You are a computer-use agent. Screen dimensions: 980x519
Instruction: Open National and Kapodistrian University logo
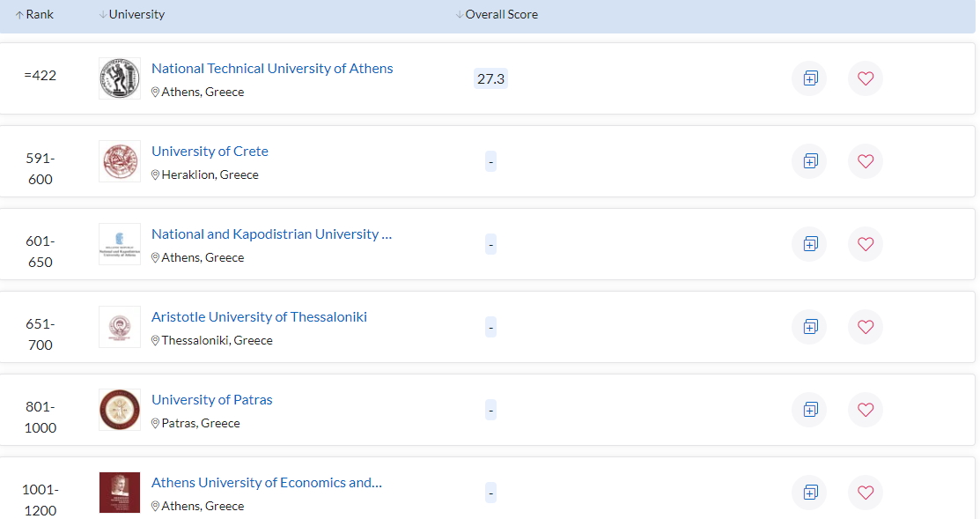tap(120, 244)
